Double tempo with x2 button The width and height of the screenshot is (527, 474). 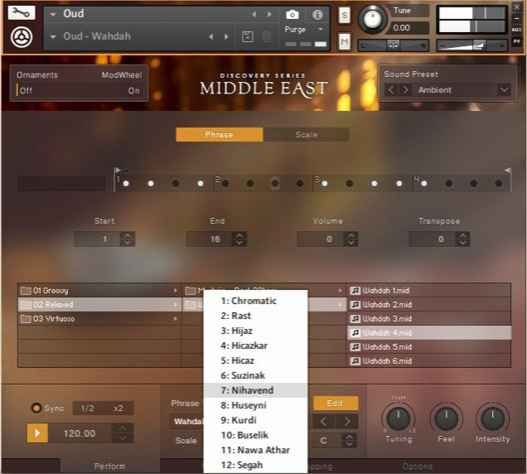pyautogui.click(x=118, y=408)
